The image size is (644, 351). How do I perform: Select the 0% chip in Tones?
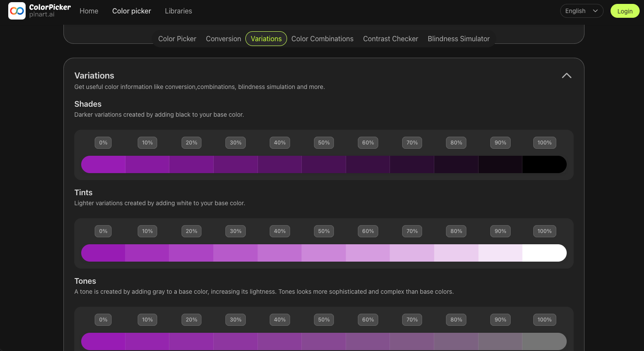click(103, 319)
